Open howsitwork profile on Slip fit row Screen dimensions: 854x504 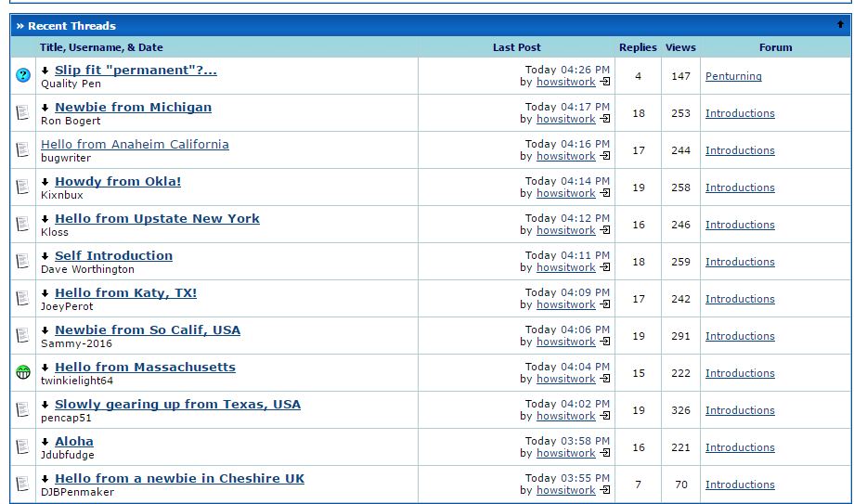pyautogui.click(x=566, y=82)
